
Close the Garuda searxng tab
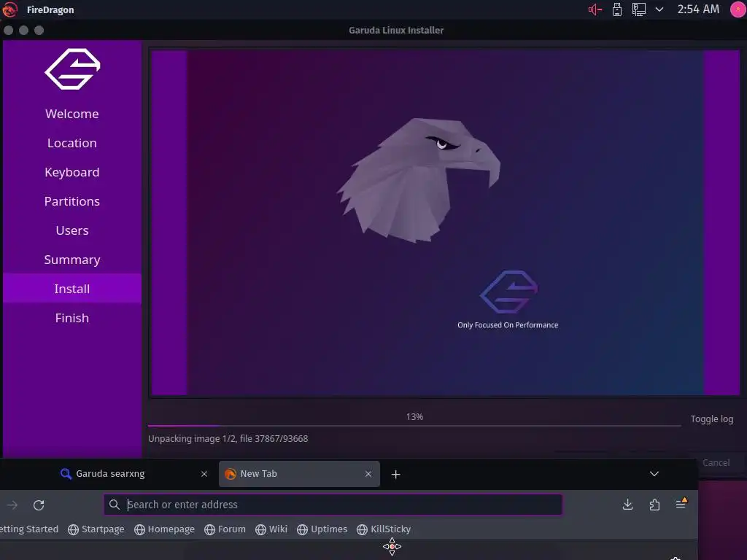pyautogui.click(x=204, y=474)
